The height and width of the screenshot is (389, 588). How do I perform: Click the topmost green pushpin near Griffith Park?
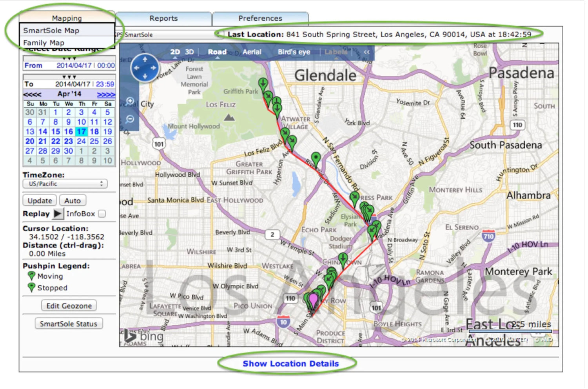coord(263,84)
